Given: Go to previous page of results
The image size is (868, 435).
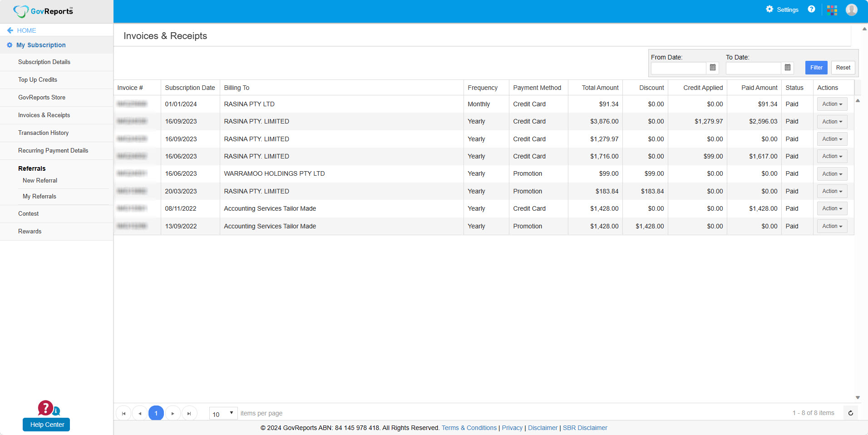Looking at the screenshot, I should pyautogui.click(x=140, y=413).
